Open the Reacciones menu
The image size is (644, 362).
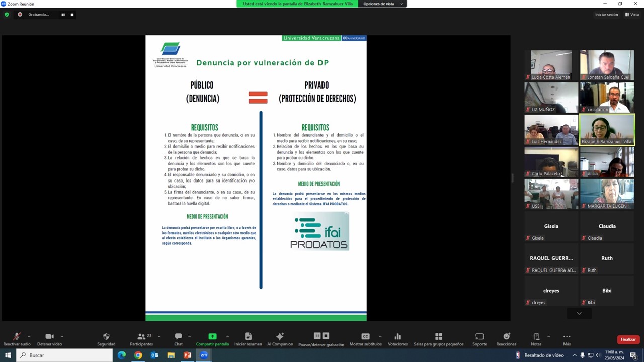[506, 337]
